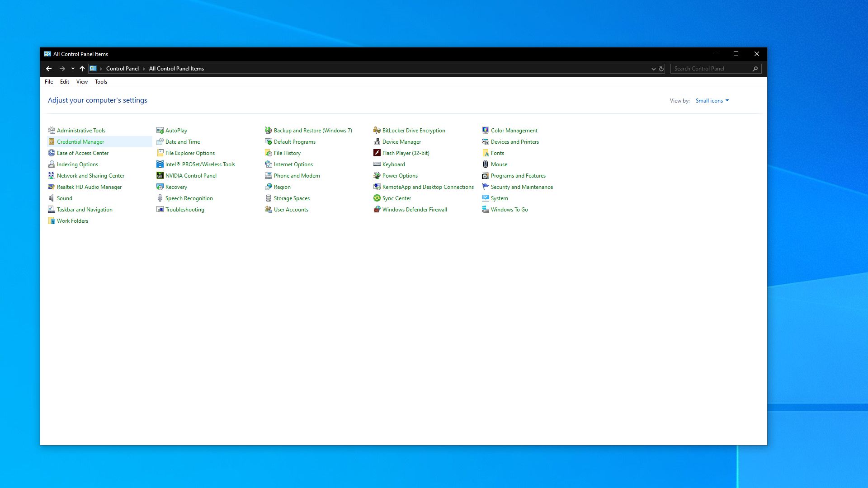Screen dimensions: 868x488
Task: Click the Date and Time icon
Action: pos(160,141)
